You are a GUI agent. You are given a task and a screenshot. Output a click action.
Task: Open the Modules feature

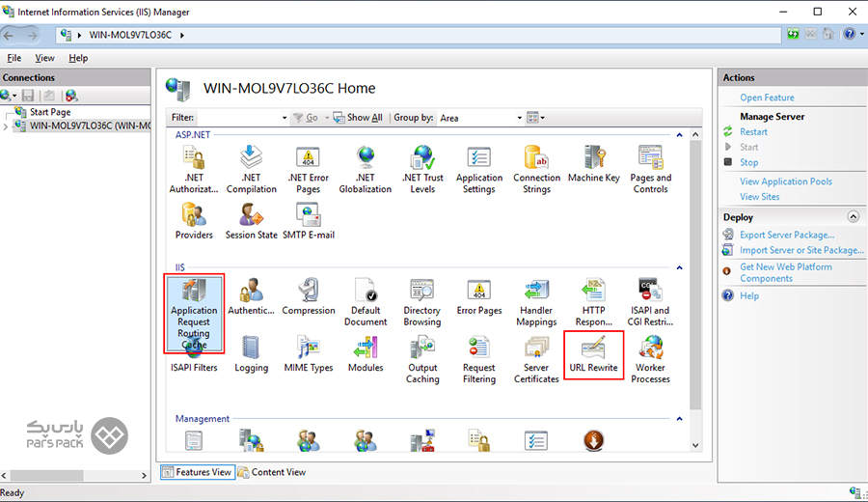tap(366, 354)
